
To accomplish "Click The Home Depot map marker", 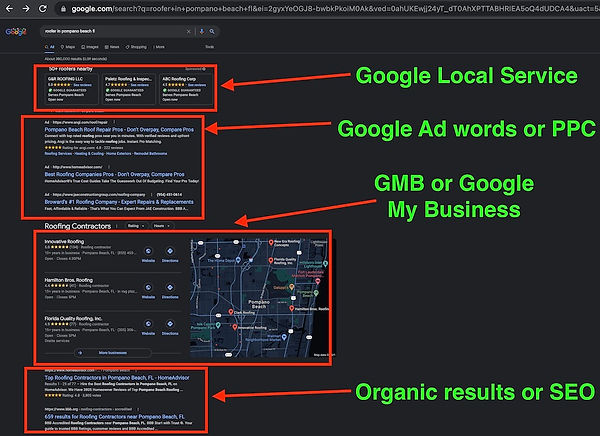I will [x=238, y=260].
